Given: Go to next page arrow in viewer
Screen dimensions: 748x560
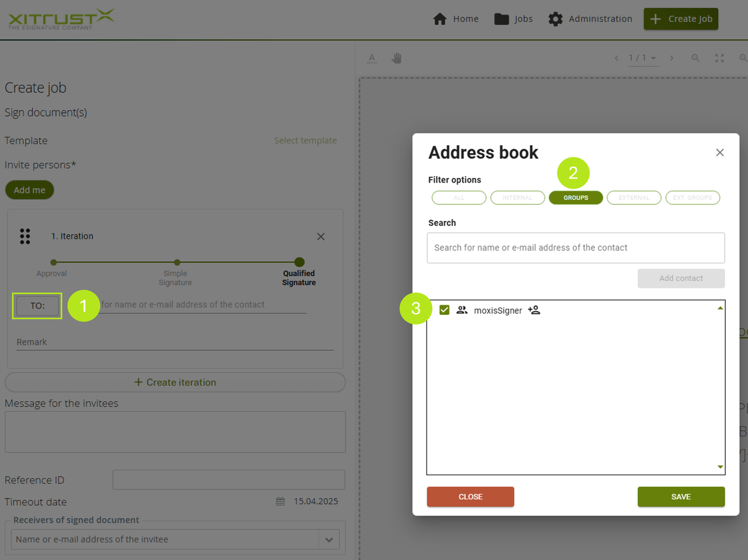Looking at the screenshot, I should [671, 58].
